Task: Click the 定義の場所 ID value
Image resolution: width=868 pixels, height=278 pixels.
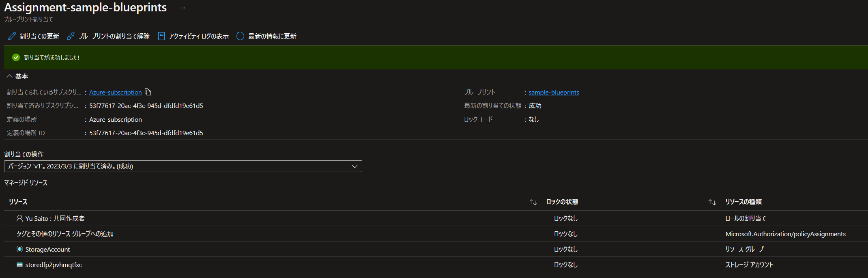Action: point(146,133)
